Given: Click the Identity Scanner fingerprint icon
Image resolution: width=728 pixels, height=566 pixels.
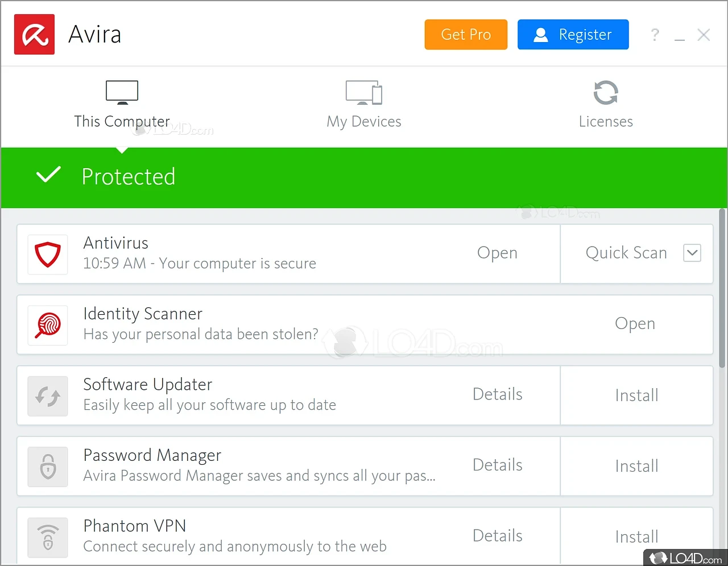Looking at the screenshot, I should coord(48,325).
